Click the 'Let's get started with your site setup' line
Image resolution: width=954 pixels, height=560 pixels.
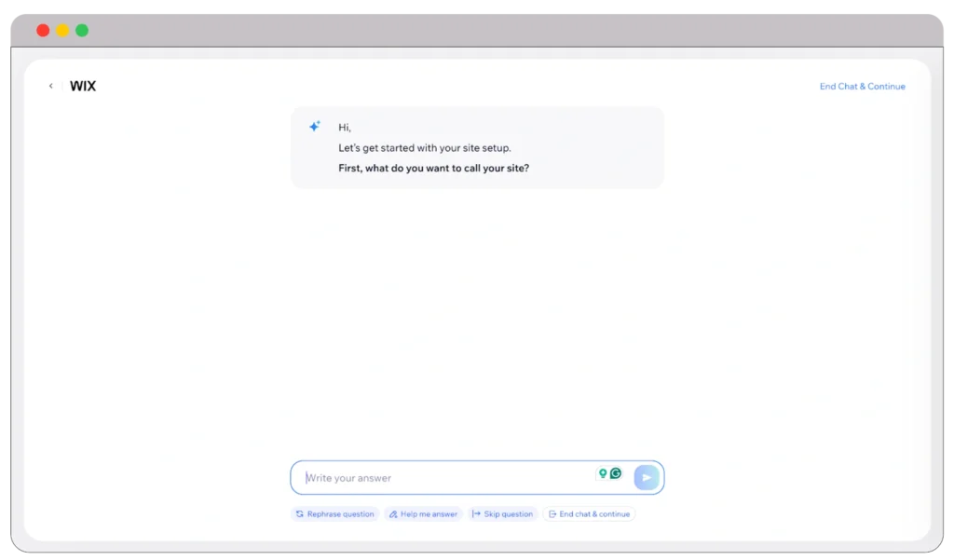click(424, 148)
